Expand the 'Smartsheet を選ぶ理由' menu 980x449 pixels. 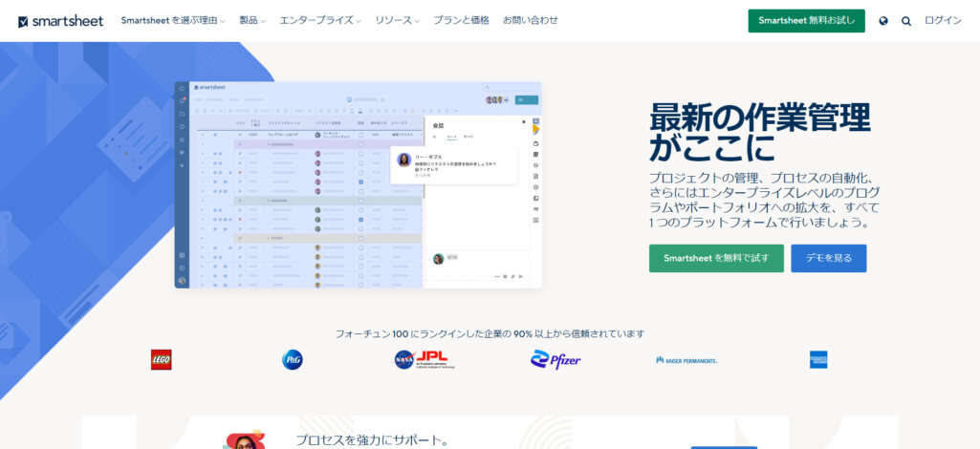click(173, 21)
